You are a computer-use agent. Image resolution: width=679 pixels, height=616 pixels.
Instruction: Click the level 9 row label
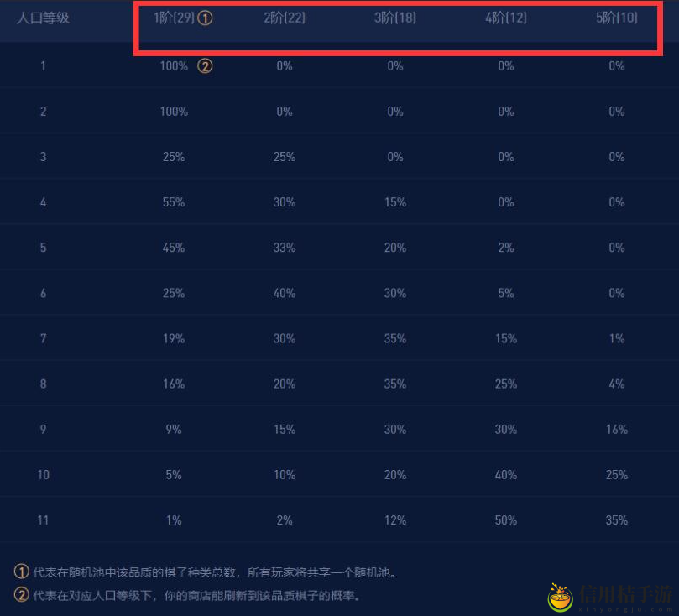click(43, 430)
